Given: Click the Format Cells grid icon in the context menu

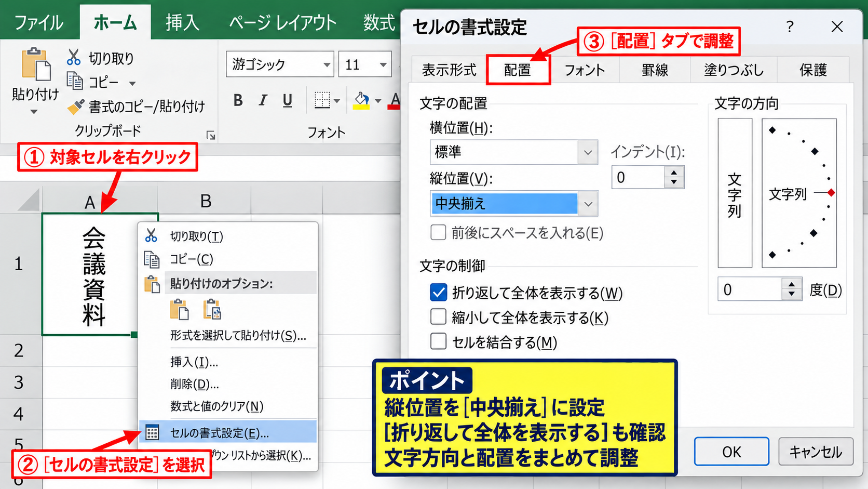Looking at the screenshot, I should pos(152,432).
